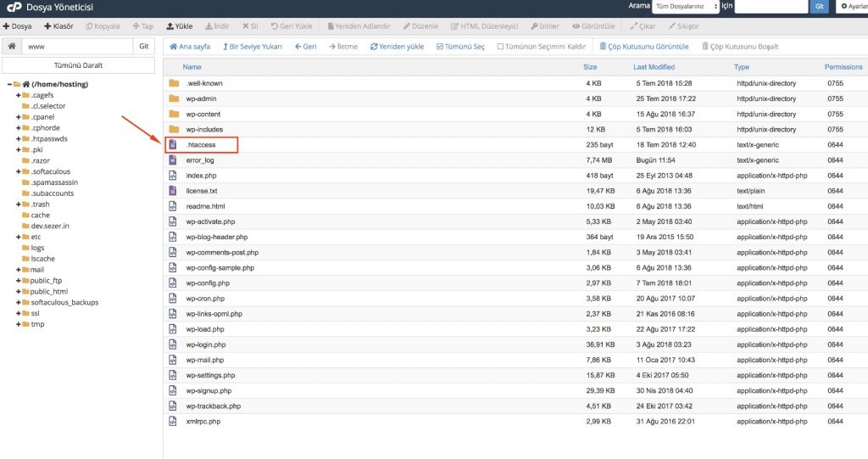Expand the .htpasswds folder
The image size is (868, 459).
coord(19,139)
